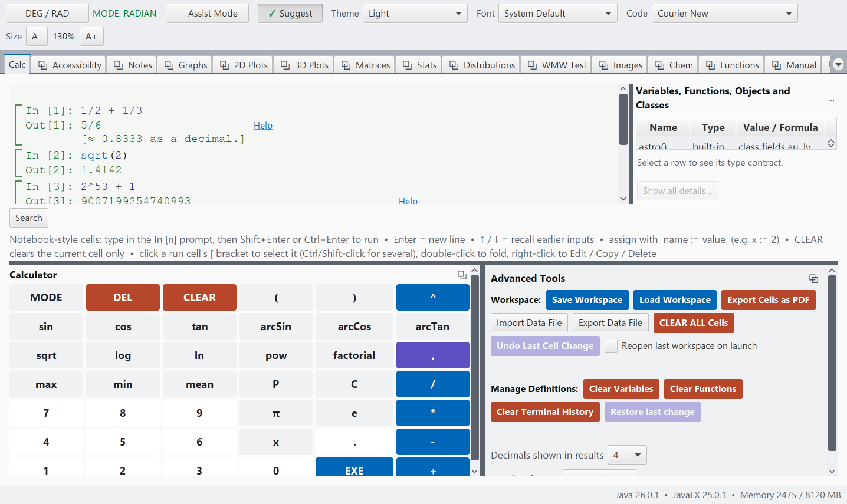Pop out the Chem tab icon
This screenshot has width=847, height=504.
(659, 65)
